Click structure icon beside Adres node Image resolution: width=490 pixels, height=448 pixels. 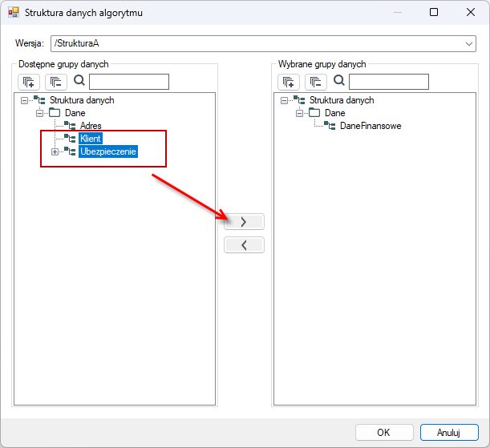[x=70, y=126]
